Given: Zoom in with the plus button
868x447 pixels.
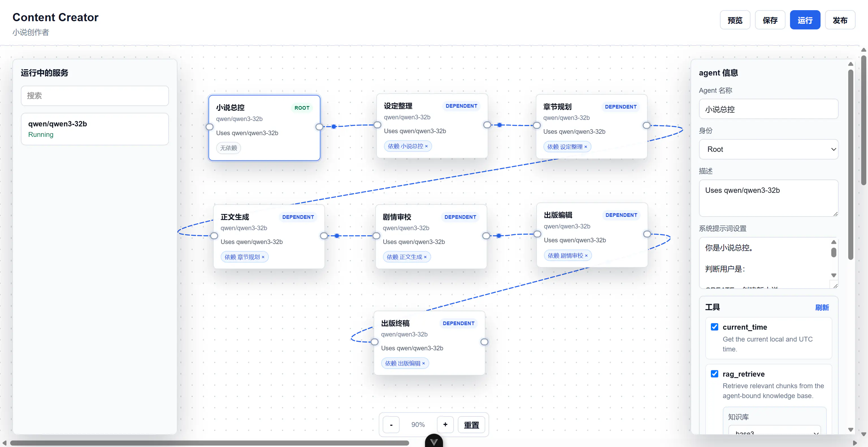Looking at the screenshot, I should click(x=445, y=425).
